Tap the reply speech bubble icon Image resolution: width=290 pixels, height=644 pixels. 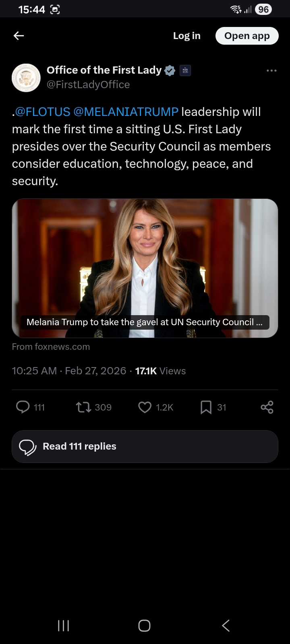(23, 407)
